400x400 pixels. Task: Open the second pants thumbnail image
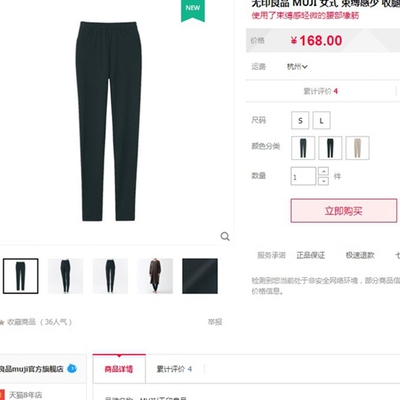[x=66, y=276]
